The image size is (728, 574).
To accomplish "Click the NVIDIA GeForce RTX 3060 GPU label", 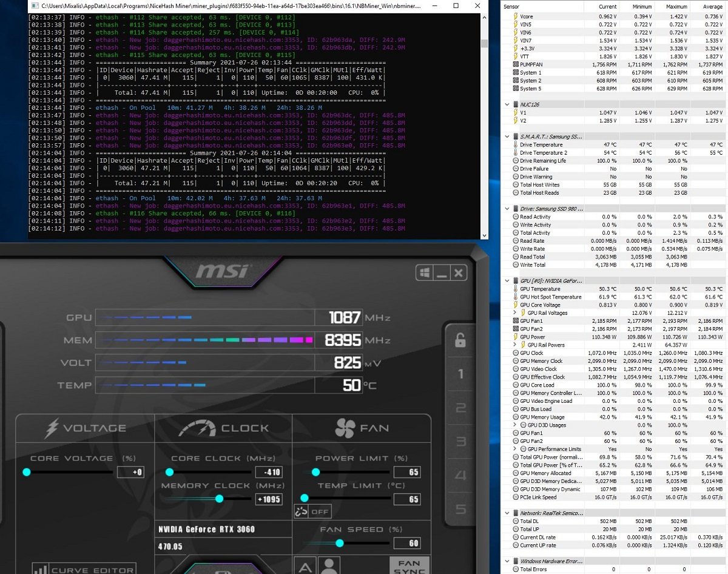I will (x=207, y=529).
